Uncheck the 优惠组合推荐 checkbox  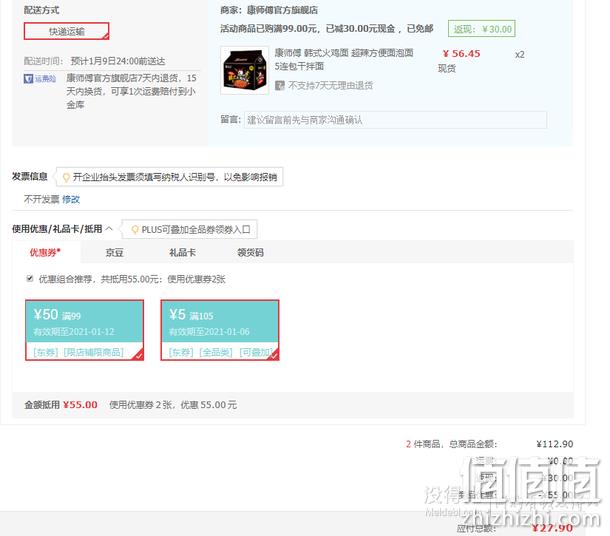[30, 279]
